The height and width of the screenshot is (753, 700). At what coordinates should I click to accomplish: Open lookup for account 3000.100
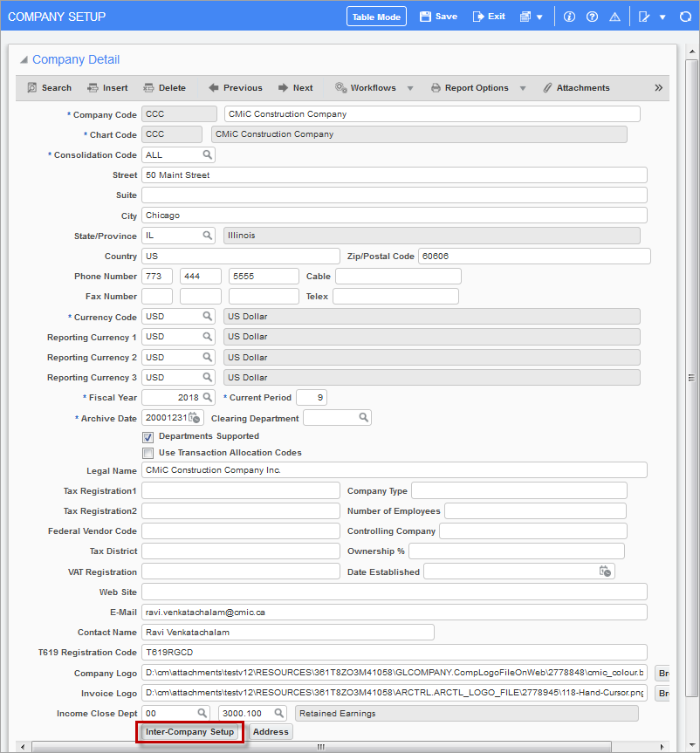(x=278, y=713)
